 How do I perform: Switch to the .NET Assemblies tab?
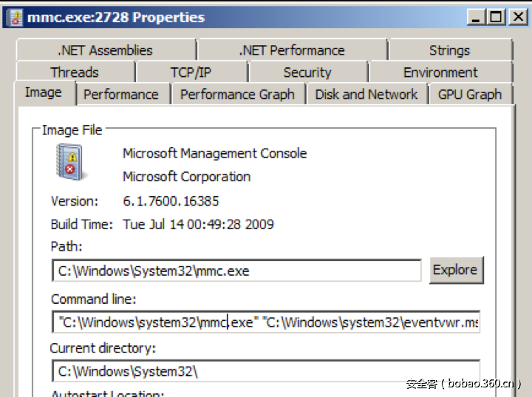[x=105, y=50]
